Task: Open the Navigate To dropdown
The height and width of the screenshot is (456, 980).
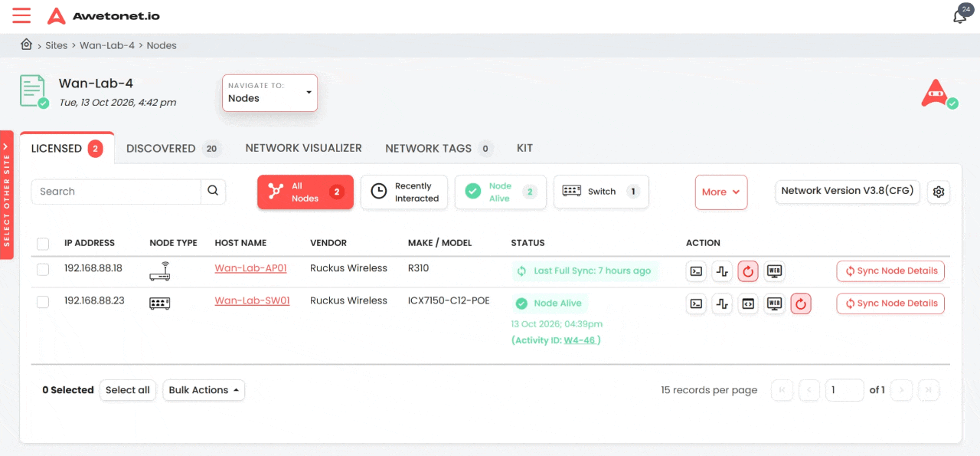Action: point(269,93)
